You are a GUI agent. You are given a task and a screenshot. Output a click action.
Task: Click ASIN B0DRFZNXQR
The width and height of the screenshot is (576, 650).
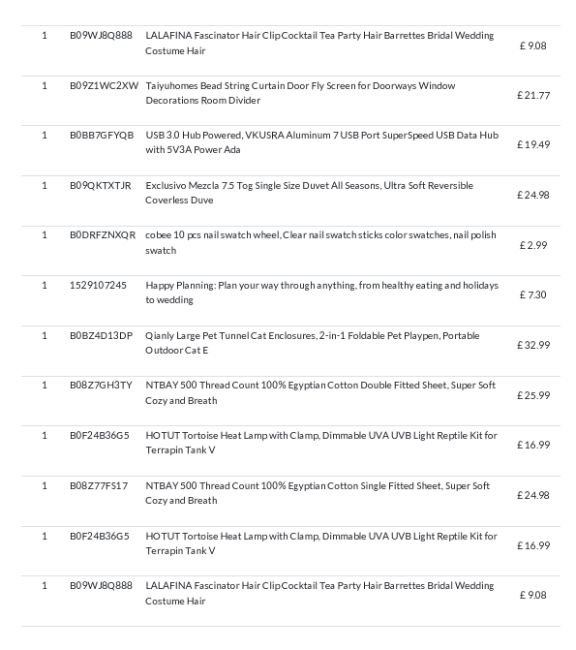coord(102,235)
